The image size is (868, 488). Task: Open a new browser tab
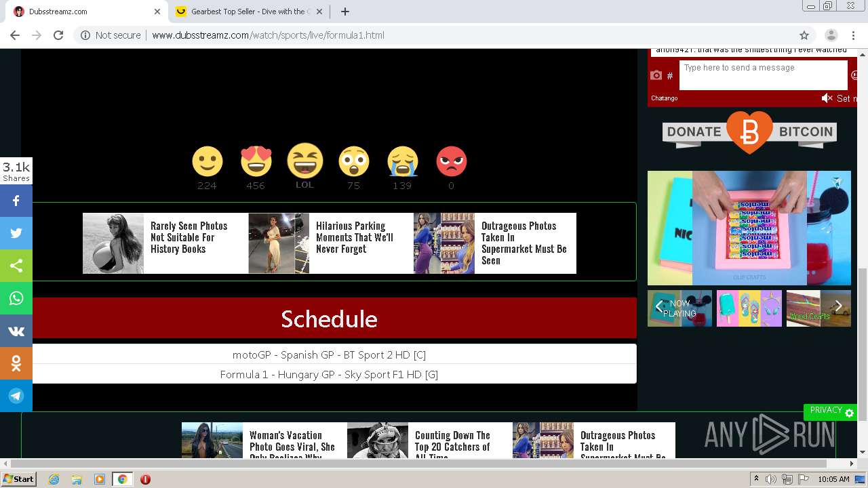pyautogui.click(x=344, y=12)
